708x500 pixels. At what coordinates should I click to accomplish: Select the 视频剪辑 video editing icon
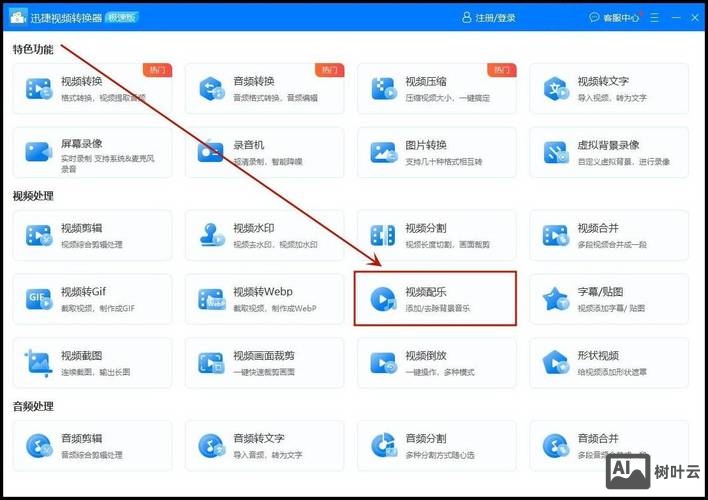(39, 236)
